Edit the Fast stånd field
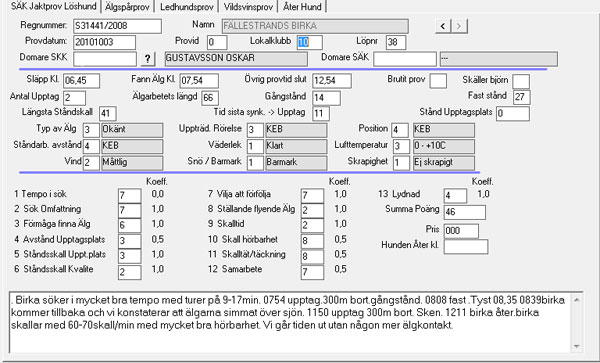The height and width of the screenshot is (363, 600). click(x=521, y=97)
